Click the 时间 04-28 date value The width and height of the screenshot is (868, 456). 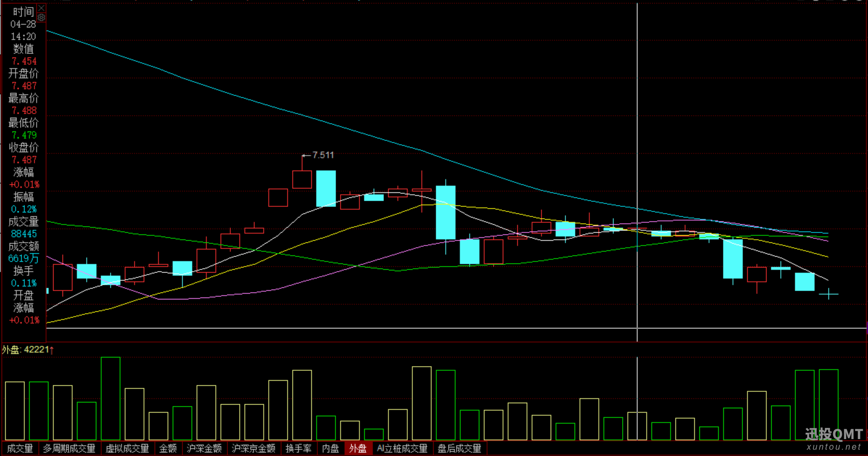coord(23,24)
